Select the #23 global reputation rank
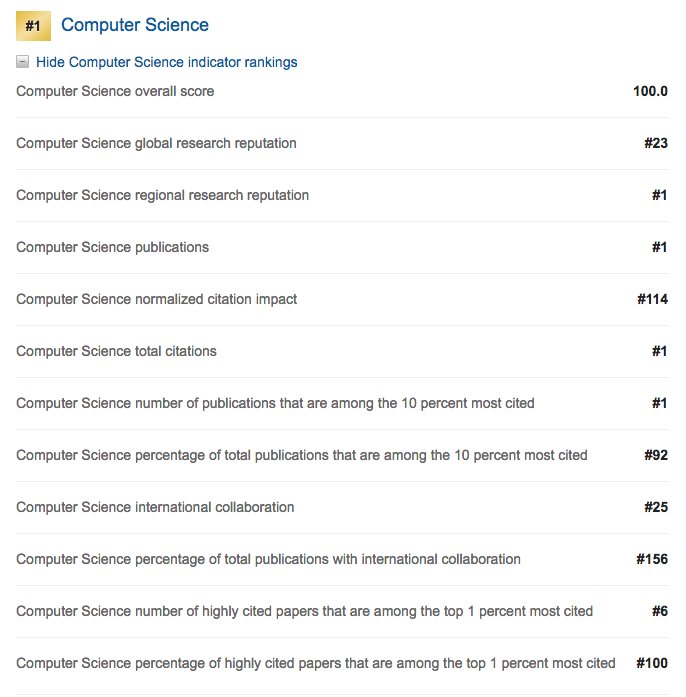 click(x=656, y=143)
